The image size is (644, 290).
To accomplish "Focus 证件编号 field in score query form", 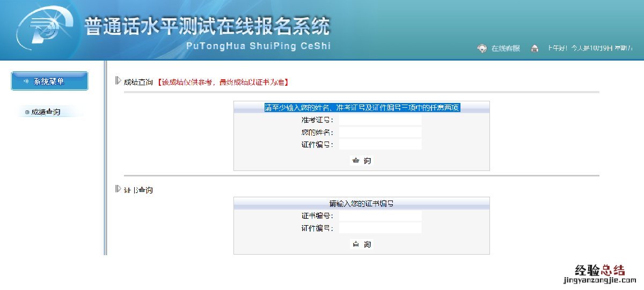I will (380, 144).
